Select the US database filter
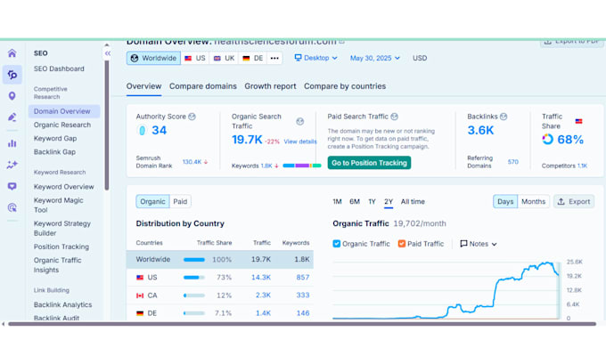 [x=195, y=58]
